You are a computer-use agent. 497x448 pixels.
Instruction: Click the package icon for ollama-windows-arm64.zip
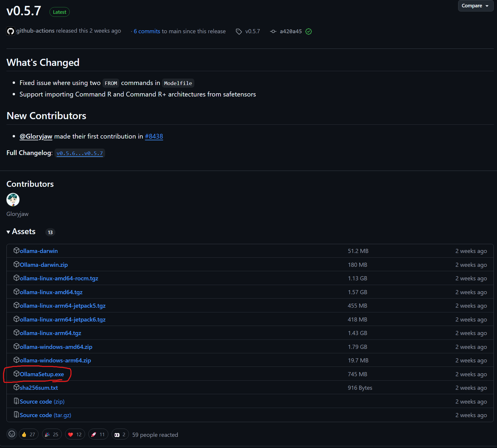pyautogui.click(x=16, y=360)
